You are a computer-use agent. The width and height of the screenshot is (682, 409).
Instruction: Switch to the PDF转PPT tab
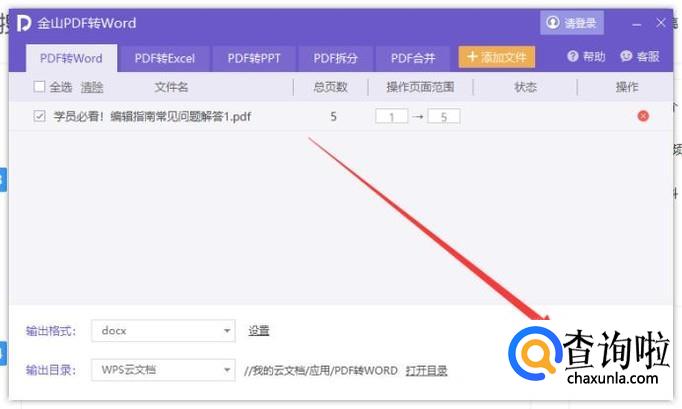pyautogui.click(x=254, y=58)
